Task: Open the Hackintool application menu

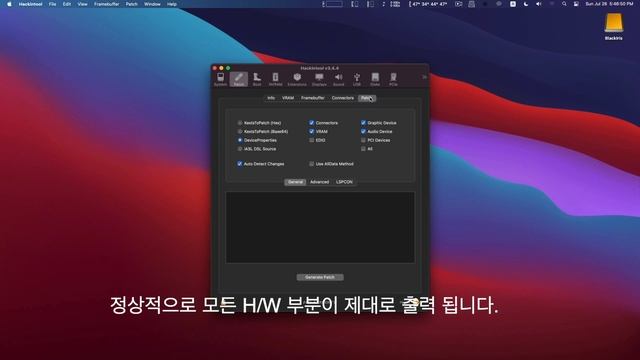Action: [30, 4]
